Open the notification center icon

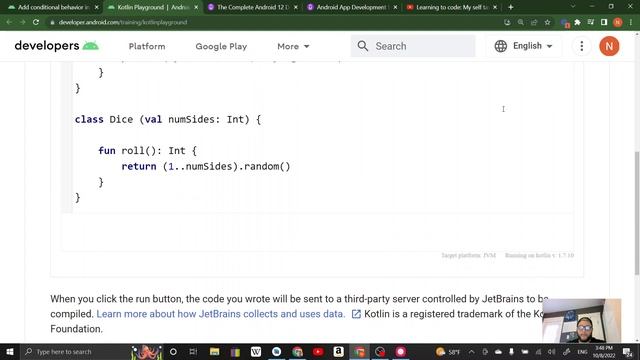pos(627,351)
